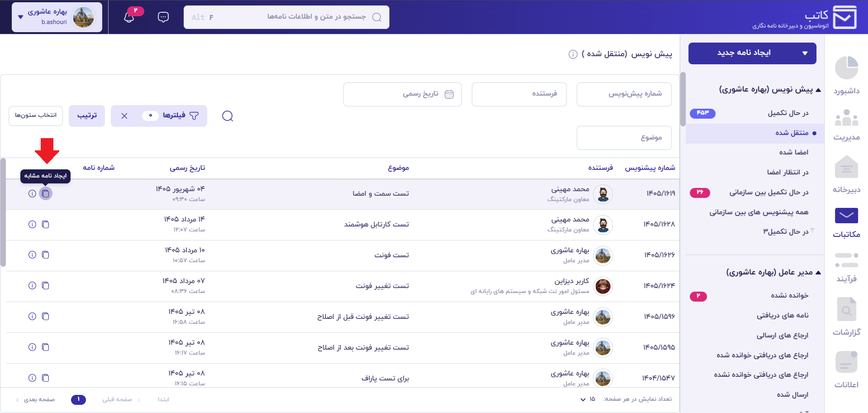Focus the جستجو در متن و اطلاعات نامه‌ها search box
The width and height of the screenshot is (868, 413).
pos(286,17)
